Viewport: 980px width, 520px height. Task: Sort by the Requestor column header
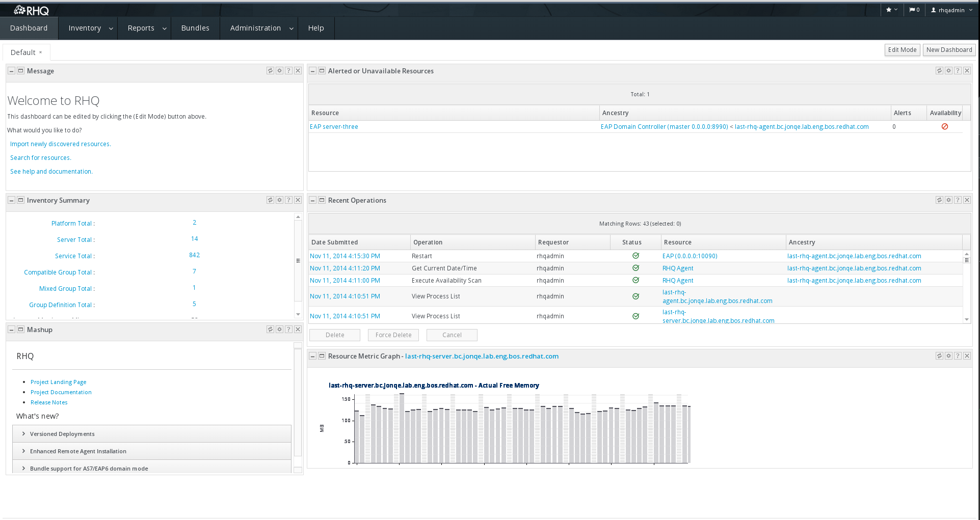pyautogui.click(x=573, y=242)
